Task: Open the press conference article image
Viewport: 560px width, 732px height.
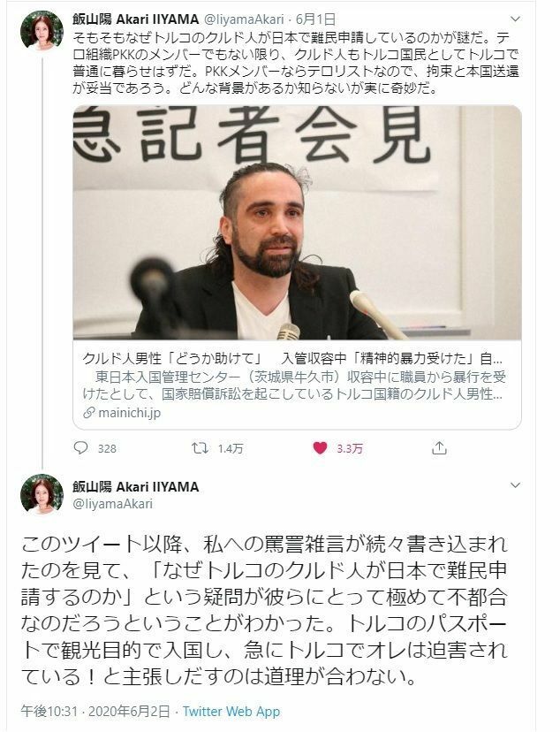Action: coord(297,222)
